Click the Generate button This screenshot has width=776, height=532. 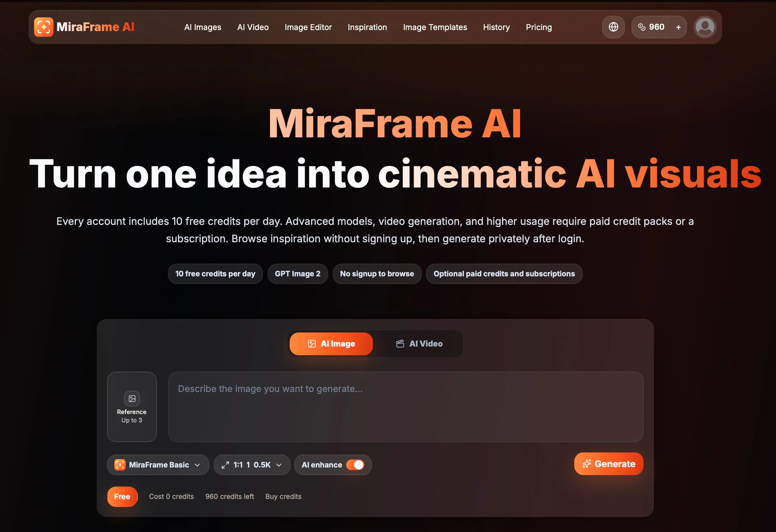pos(608,464)
